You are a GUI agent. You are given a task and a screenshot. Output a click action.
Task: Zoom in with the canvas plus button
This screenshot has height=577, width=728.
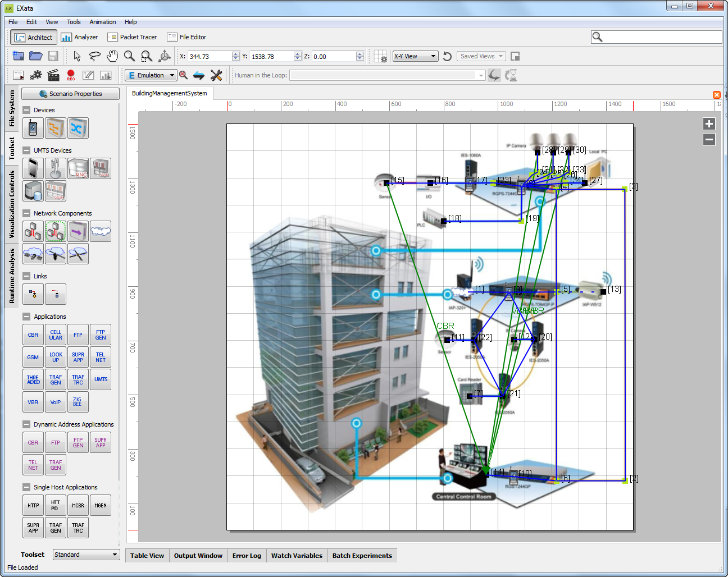coord(709,124)
